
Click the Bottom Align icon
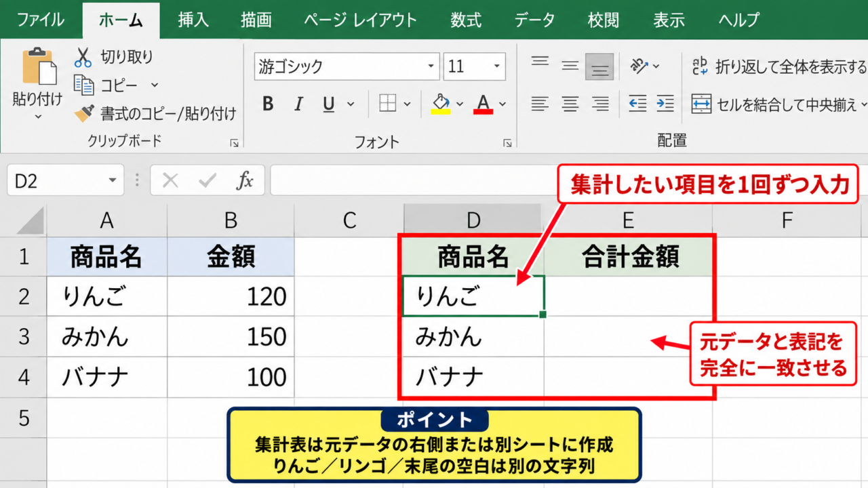tap(600, 67)
